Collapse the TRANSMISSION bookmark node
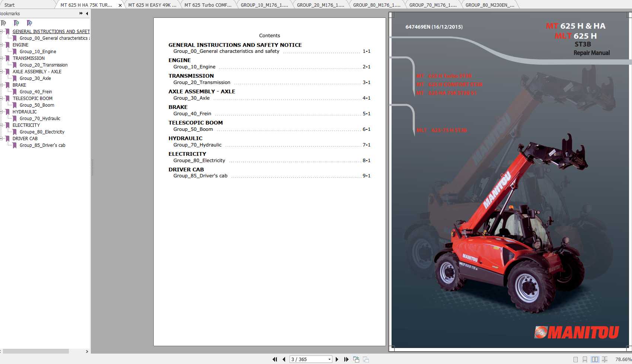 tap(1, 58)
